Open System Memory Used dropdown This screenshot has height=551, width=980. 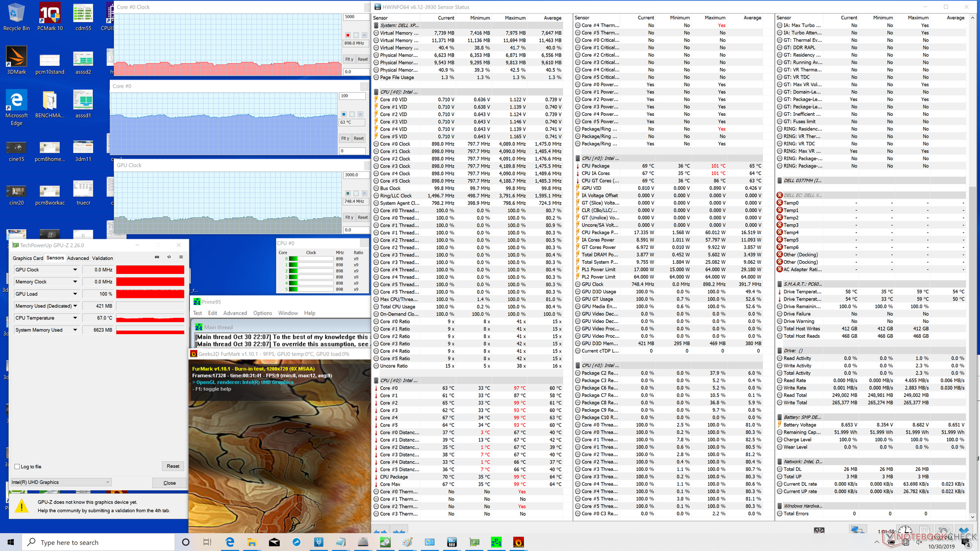coord(75,330)
